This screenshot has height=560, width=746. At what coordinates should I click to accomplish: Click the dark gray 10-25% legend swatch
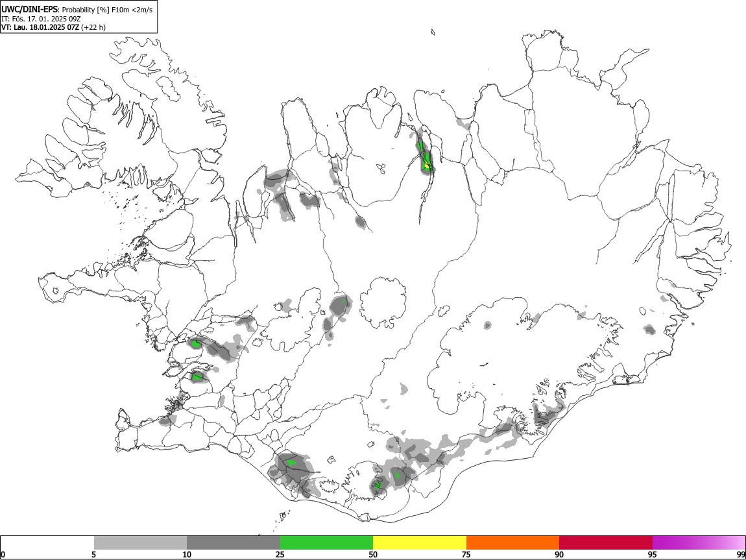click(234, 542)
